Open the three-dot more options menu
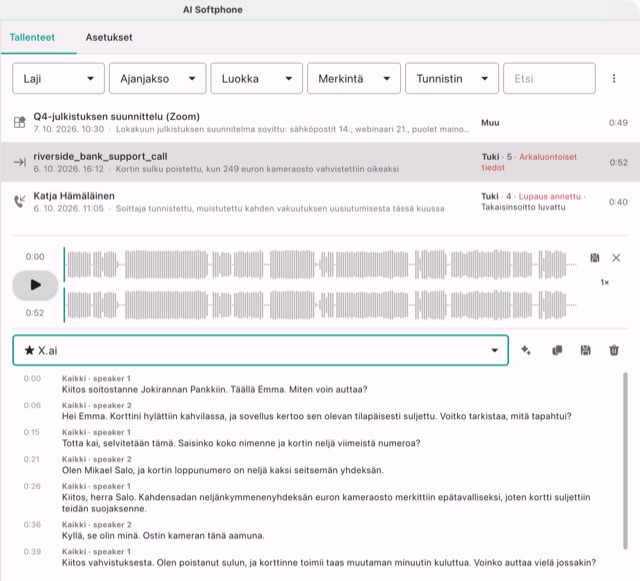Viewport: 640px width, 581px height. tap(614, 78)
